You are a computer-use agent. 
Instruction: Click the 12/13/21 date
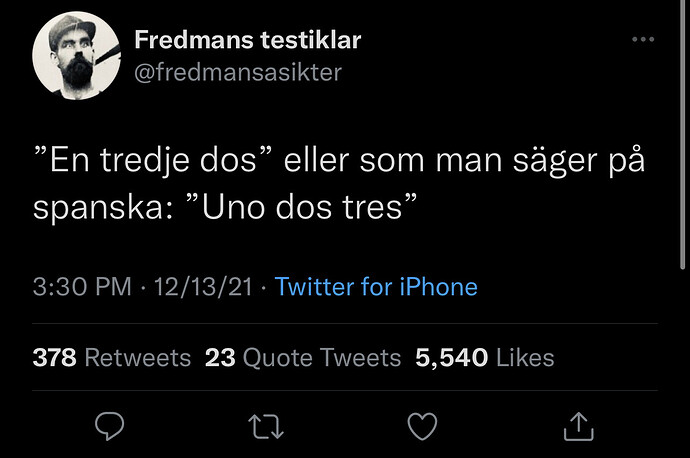[203, 287]
